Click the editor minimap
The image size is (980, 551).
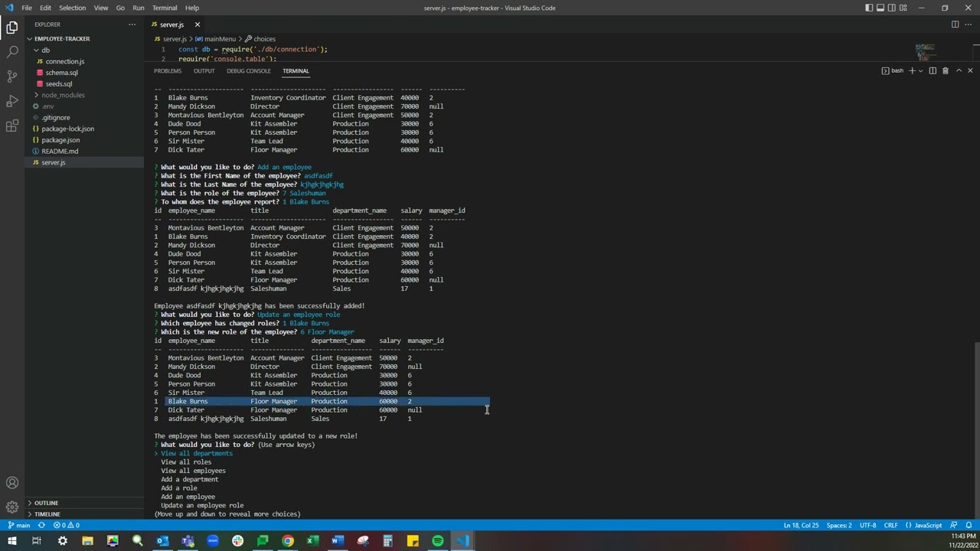tap(925, 52)
